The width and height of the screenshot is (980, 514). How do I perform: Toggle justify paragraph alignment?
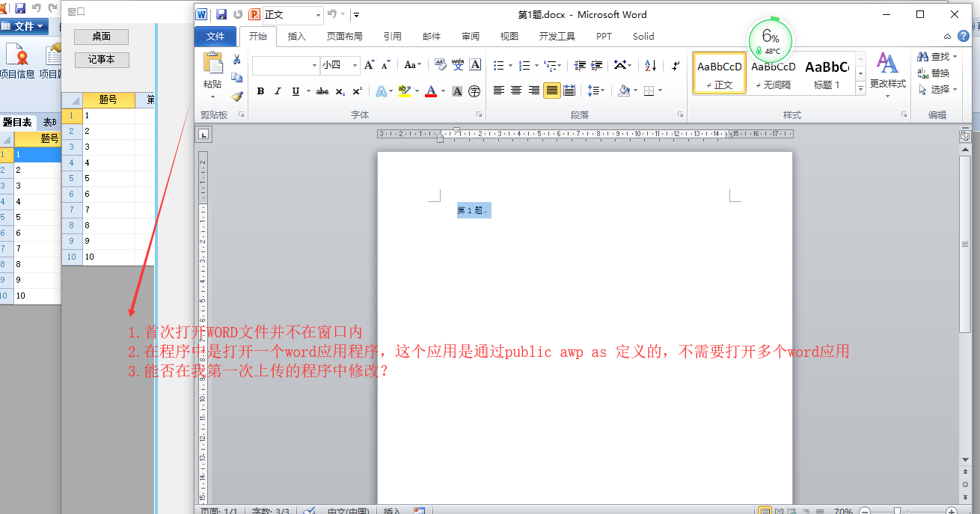coord(551,91)
